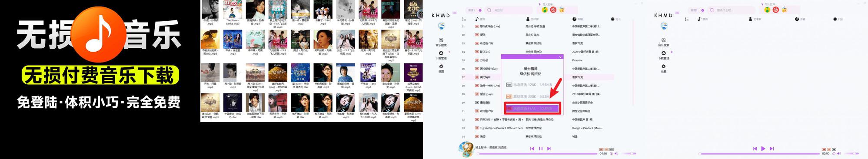The width and height of the screenshot is (868, 159).
Task: Pause the playing song 骑士精神
Action: pos(541,149)
